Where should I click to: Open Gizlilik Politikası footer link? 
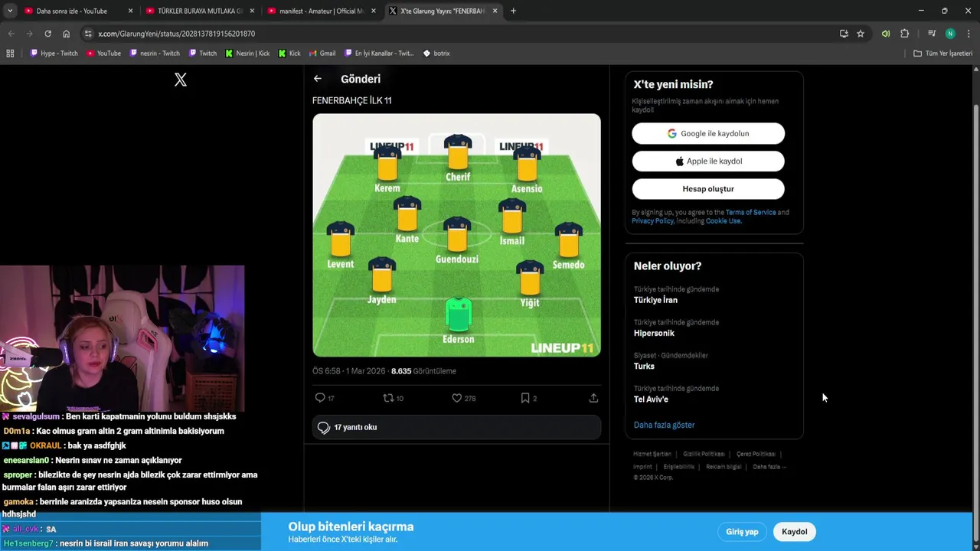tap(704, 454)
